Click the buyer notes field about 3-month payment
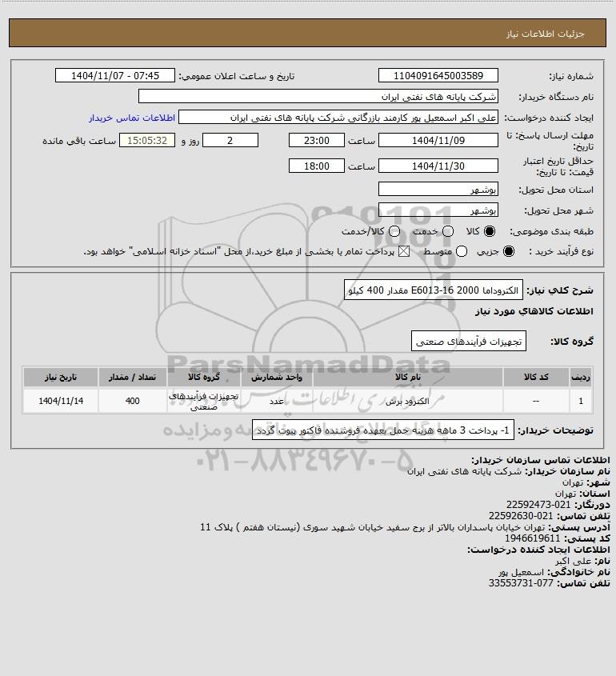616x676 pixels. [382, 430]
